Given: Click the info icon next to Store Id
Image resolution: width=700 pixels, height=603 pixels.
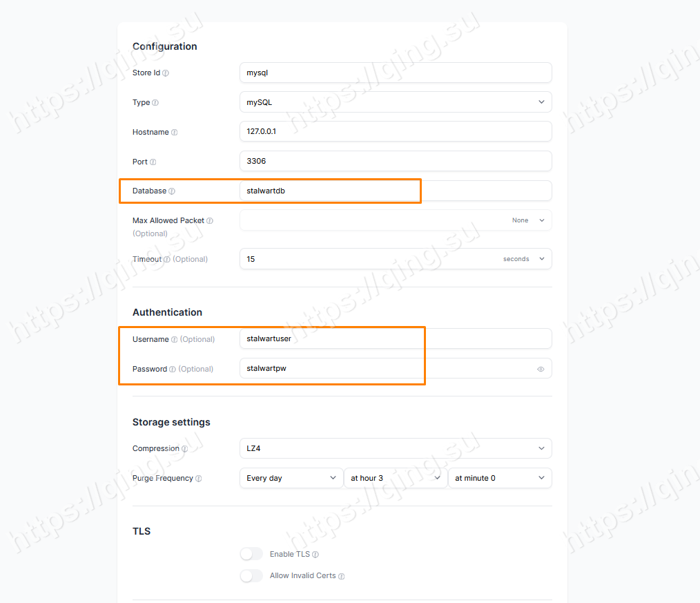Looking at the screenshot, I should click(x=166, y=73).
